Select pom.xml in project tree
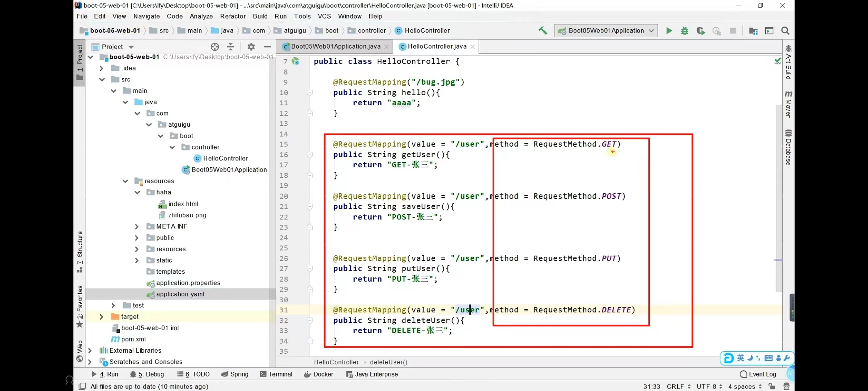 point(133,339)
